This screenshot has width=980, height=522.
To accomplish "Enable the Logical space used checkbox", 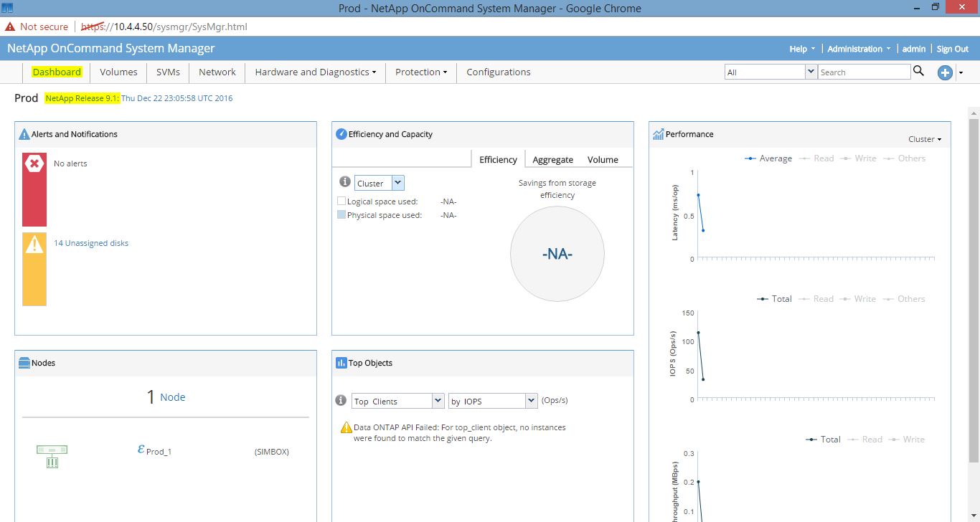I will click(341, 201).
